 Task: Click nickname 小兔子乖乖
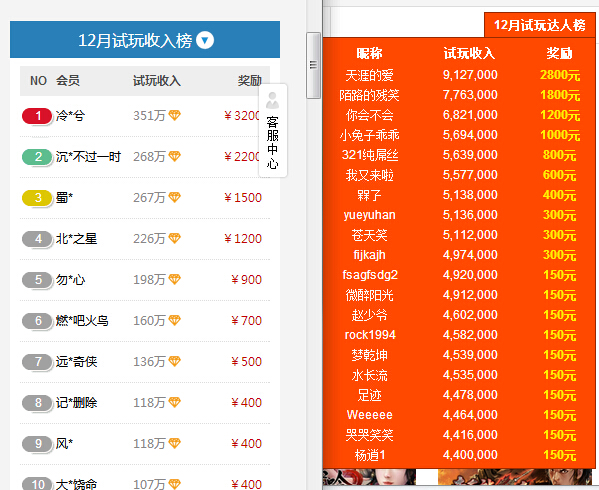pos(369,135)
